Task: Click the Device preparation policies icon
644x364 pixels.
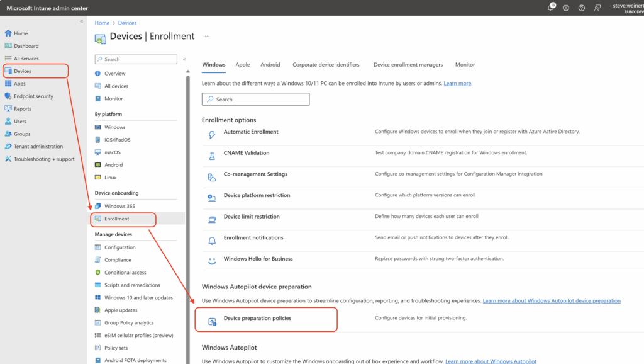Action: [212, 322]
